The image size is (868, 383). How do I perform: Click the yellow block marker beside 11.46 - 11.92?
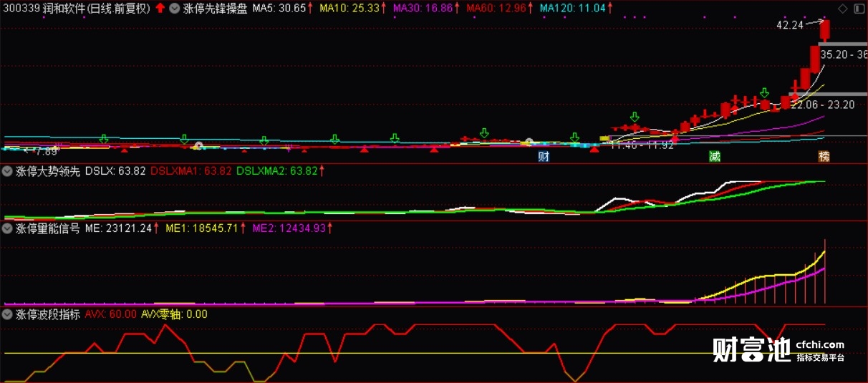point(604,138)
